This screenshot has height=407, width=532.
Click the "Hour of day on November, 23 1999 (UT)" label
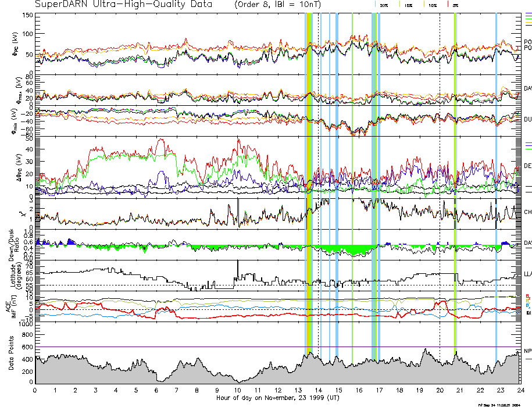pos(277,398)
